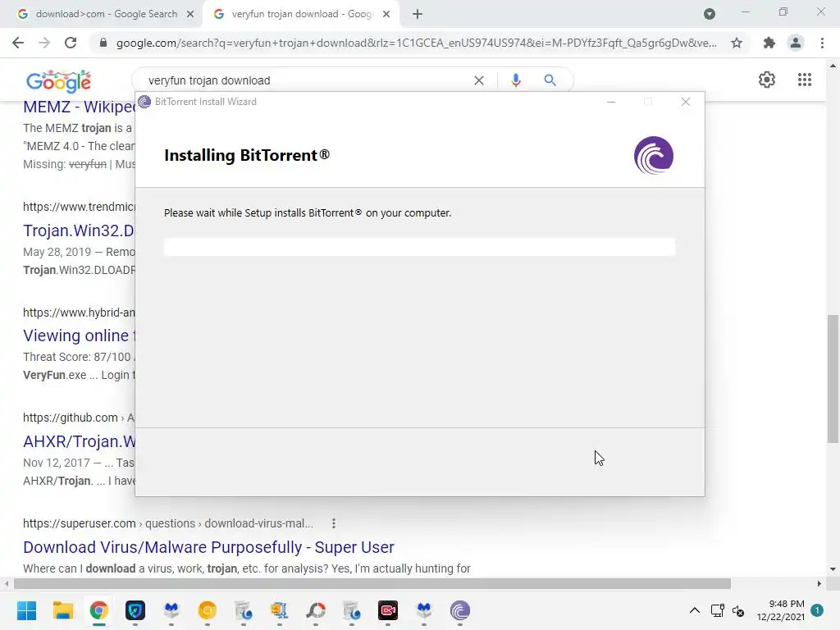This screenshot has height=630, width=840.
Task: Switch to the download>com Google Search tab
Action: [106, 14]
